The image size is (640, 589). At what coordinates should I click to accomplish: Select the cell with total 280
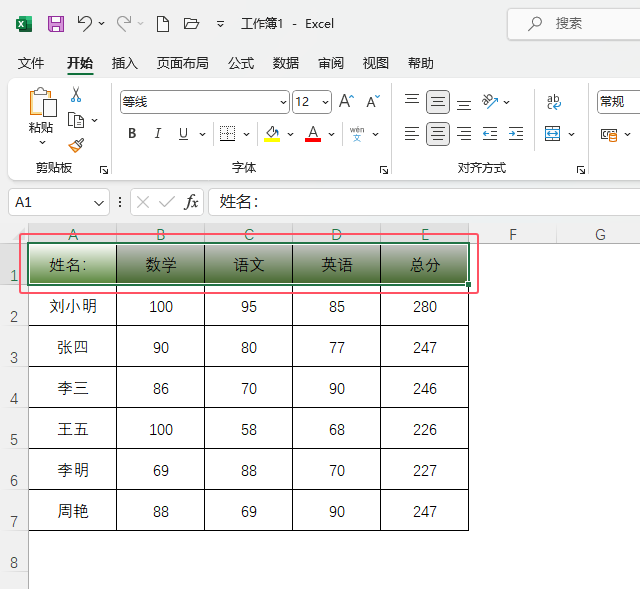424,306
